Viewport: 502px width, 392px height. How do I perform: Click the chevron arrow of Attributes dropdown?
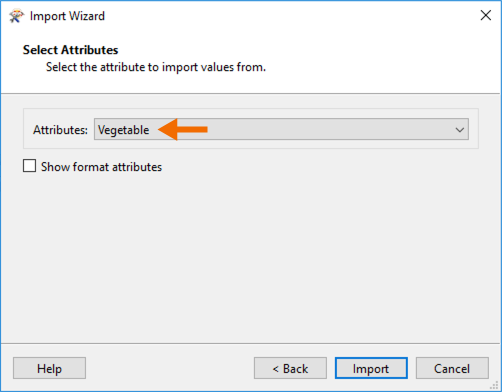coord(460,130)
